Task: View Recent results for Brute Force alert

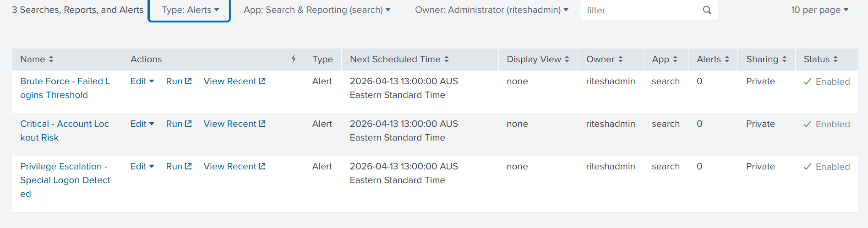Action: pyautogui.click(x=234, y=81)
